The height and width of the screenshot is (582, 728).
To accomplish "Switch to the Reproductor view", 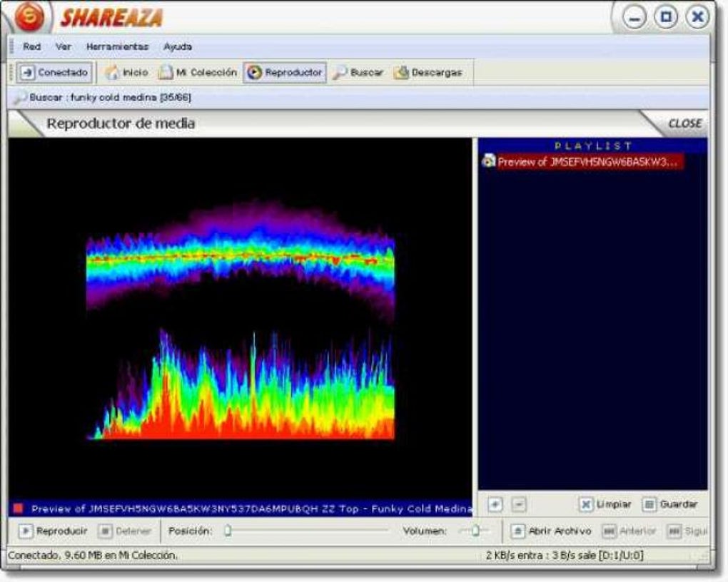I will (285, 72).
